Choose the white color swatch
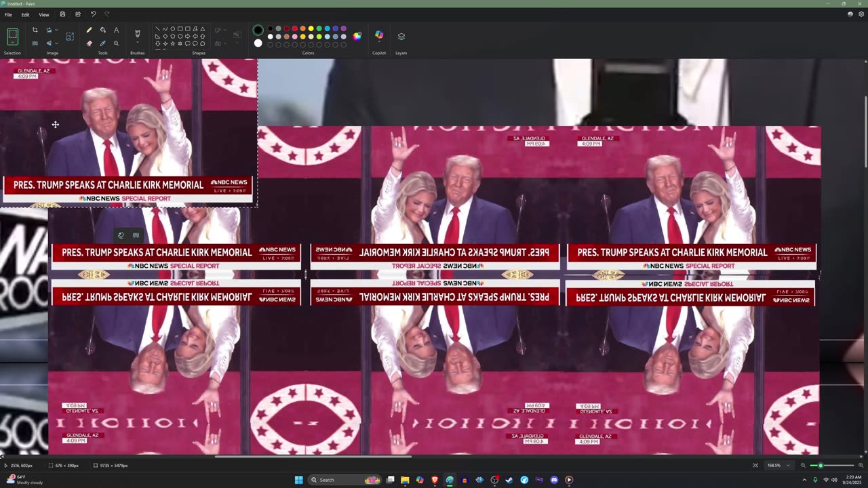 click(270, 37)
